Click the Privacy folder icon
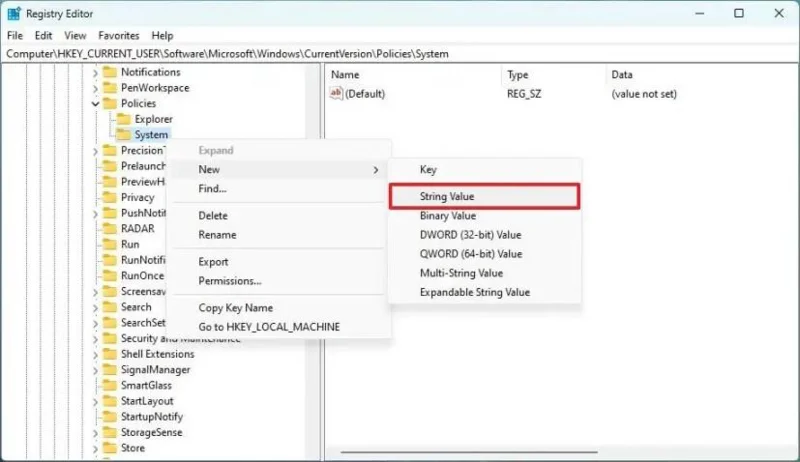The height and width of the screenshot is (462, 800). click(110, 197)
